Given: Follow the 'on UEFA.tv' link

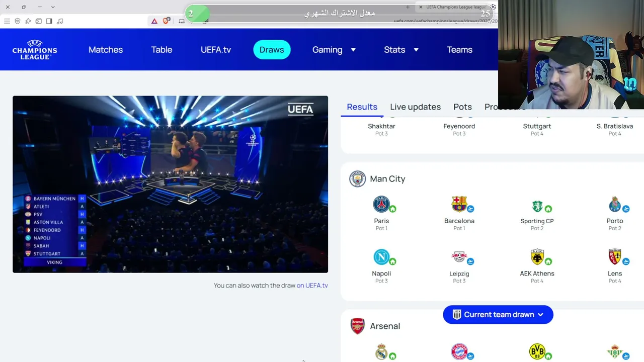Looking at the screenshot, I should coord(312,285).
